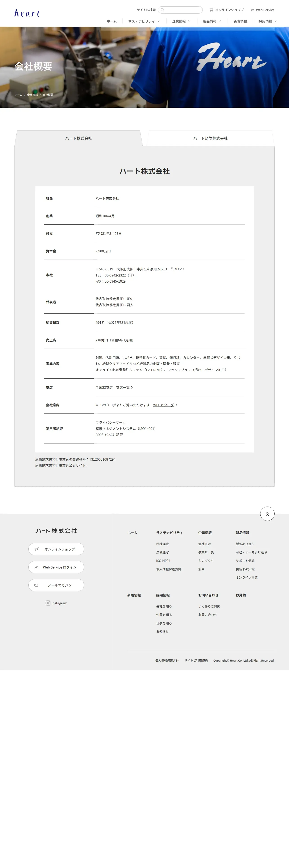Screen dimensions: 289x868
Task: Click the site search input field
Action: point(180,10)
